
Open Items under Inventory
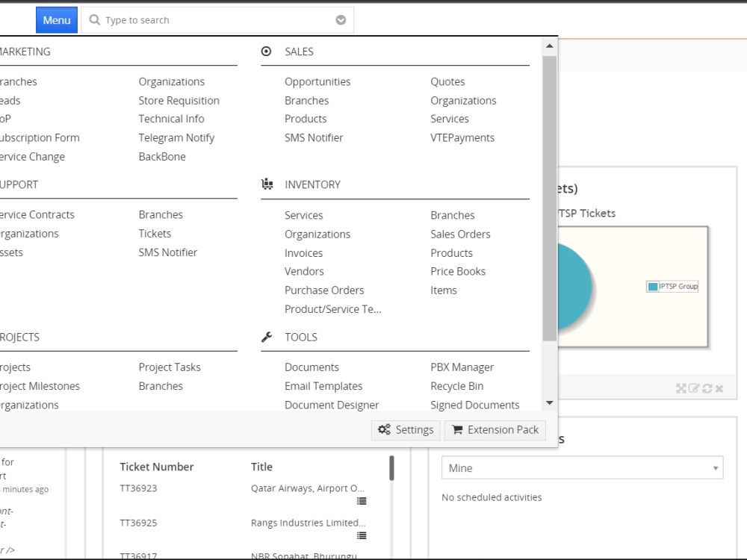pyautogui.click(x=443, y=290)
